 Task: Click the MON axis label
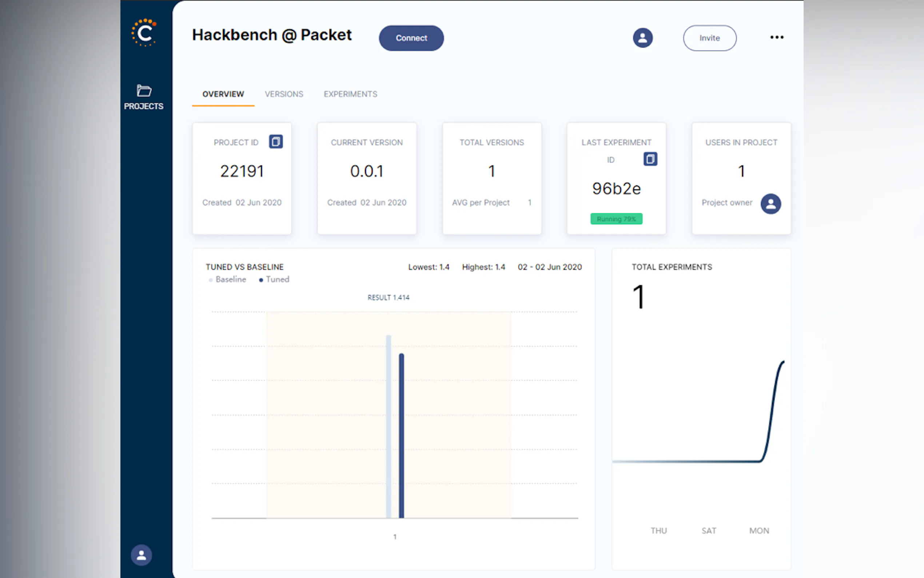pos(759,531)
